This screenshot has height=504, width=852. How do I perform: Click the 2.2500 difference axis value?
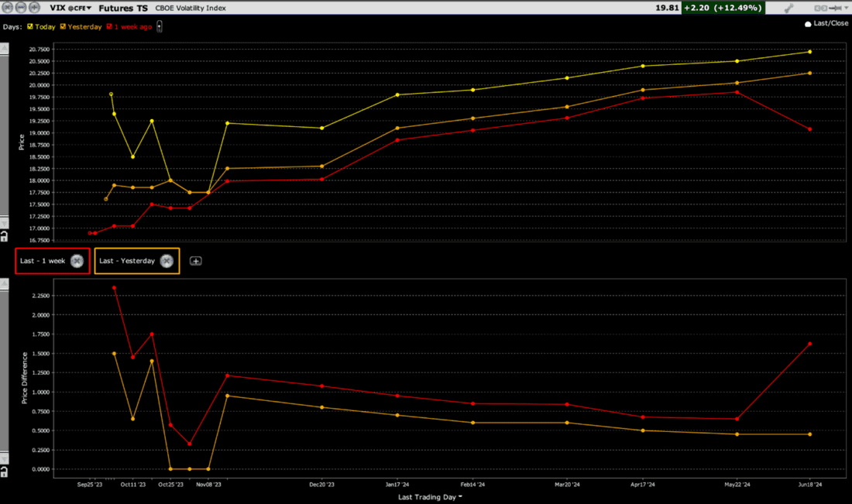[41, 296]
